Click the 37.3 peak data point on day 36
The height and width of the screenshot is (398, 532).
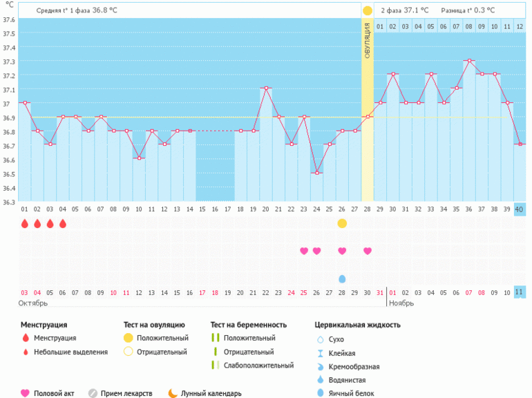pyautogui.click(x=469, y=61)
